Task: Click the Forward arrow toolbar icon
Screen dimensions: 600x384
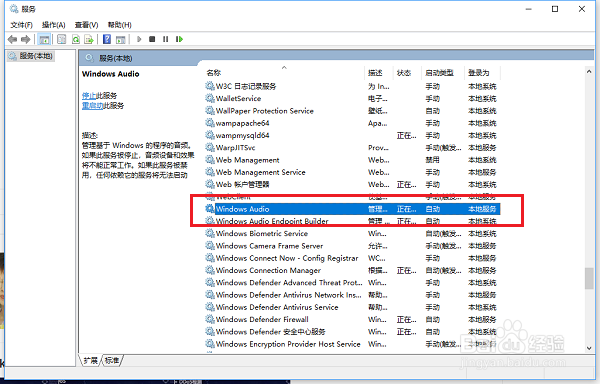Action: tap(26, 39)
